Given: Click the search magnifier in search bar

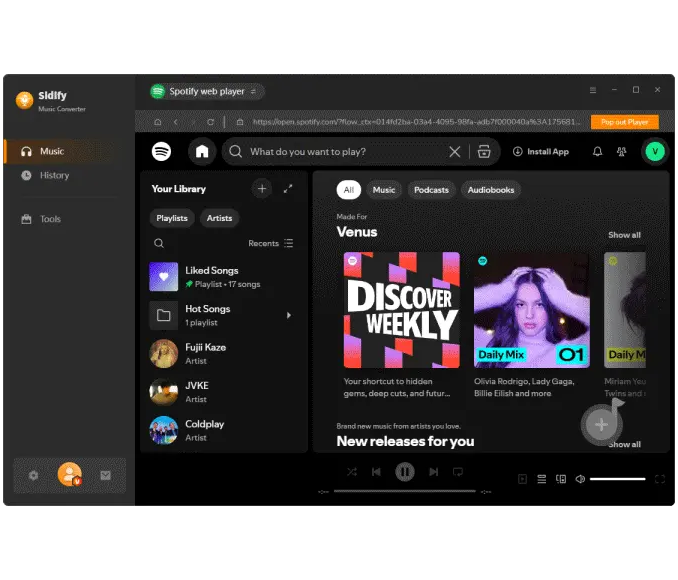Looking at the screenshot, I should tap(236, 151).
